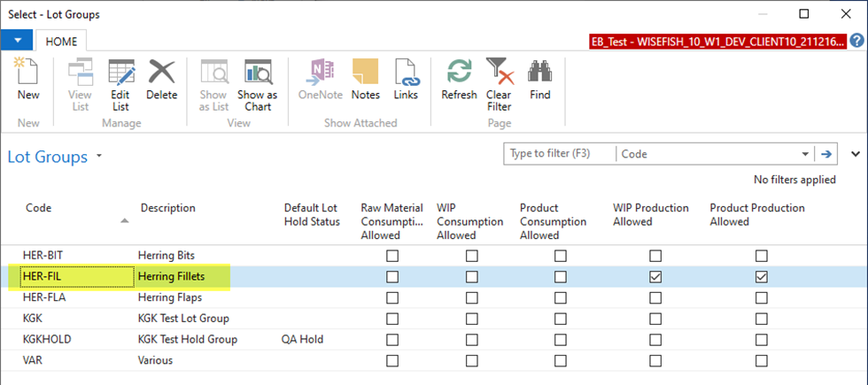Expand the Lot Groups title dropdown

coord(99,157)
